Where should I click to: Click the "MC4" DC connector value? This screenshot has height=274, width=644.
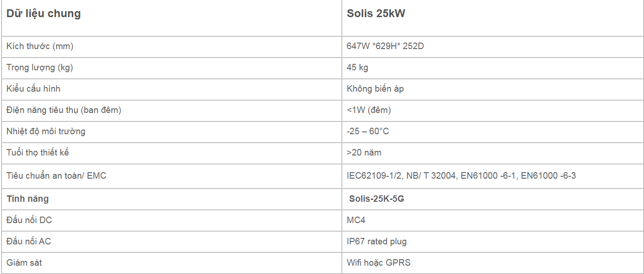coord(356,220)
